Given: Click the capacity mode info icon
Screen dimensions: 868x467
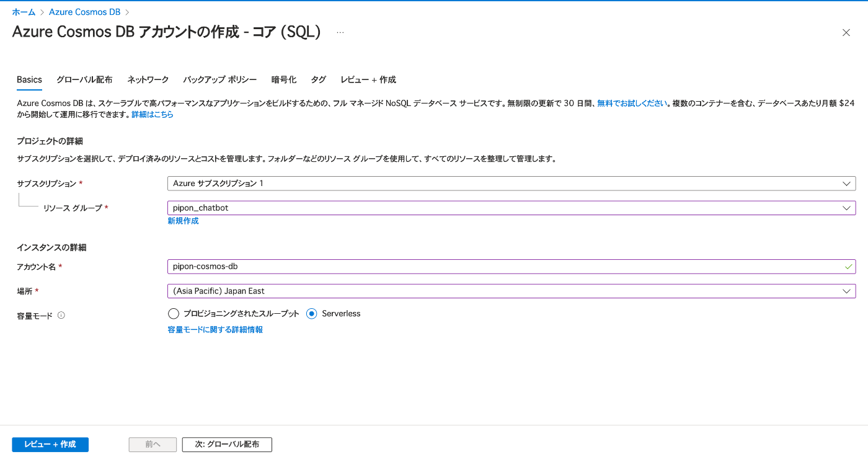Looking at the screenshot, I should (61, 315).
